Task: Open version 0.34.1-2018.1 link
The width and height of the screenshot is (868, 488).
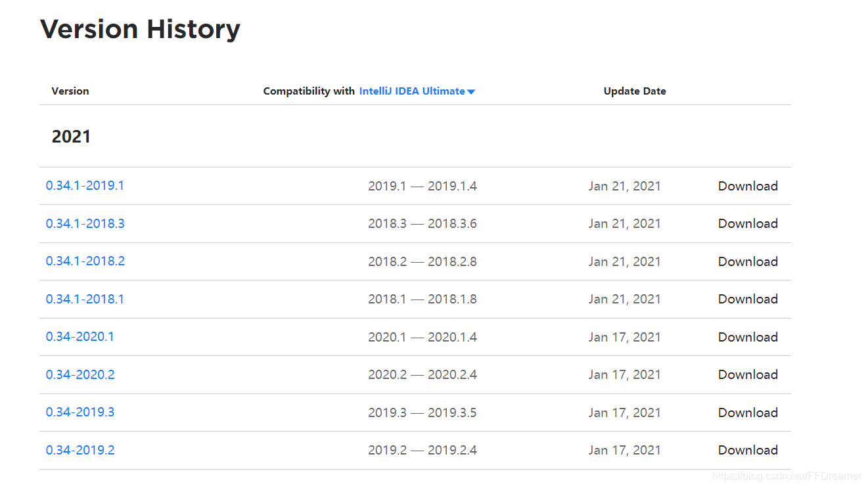Action: [x=85, y=299]
